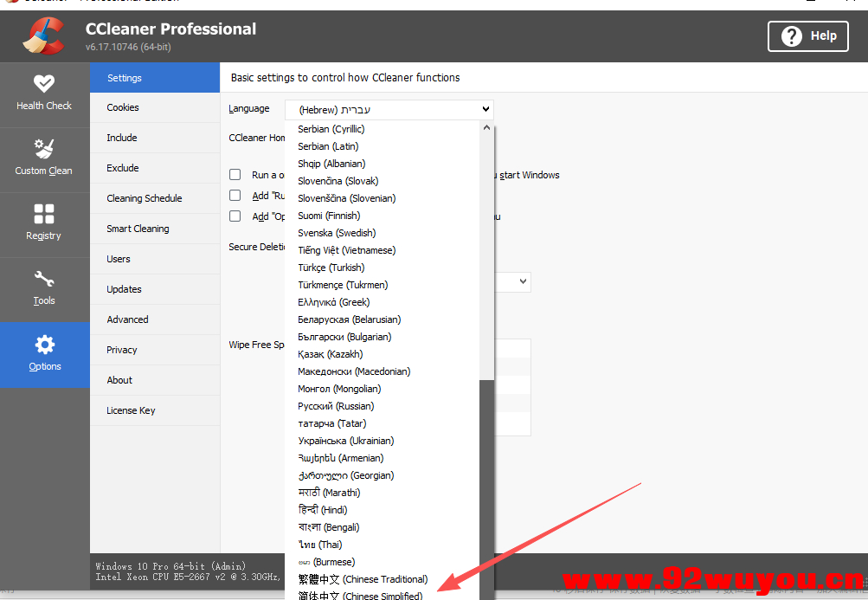868x600 pixels.
Task: Open Health Check heart icon
Action: pos(44,85)
